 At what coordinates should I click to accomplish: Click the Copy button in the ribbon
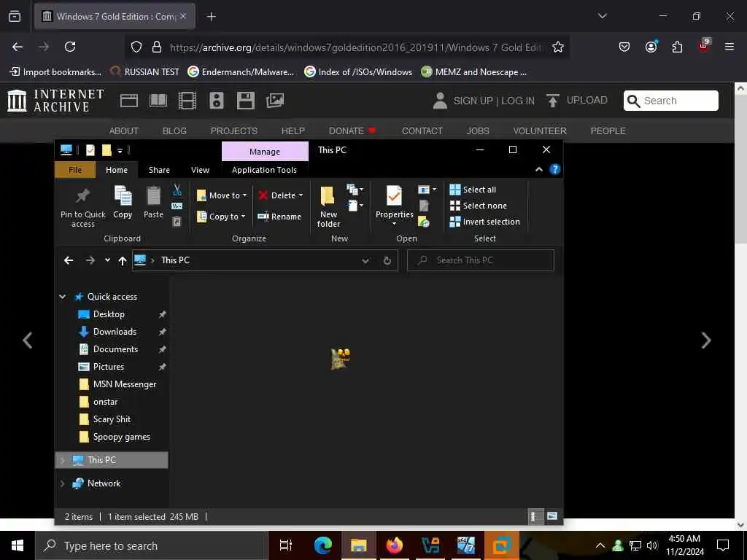[123, 203]
